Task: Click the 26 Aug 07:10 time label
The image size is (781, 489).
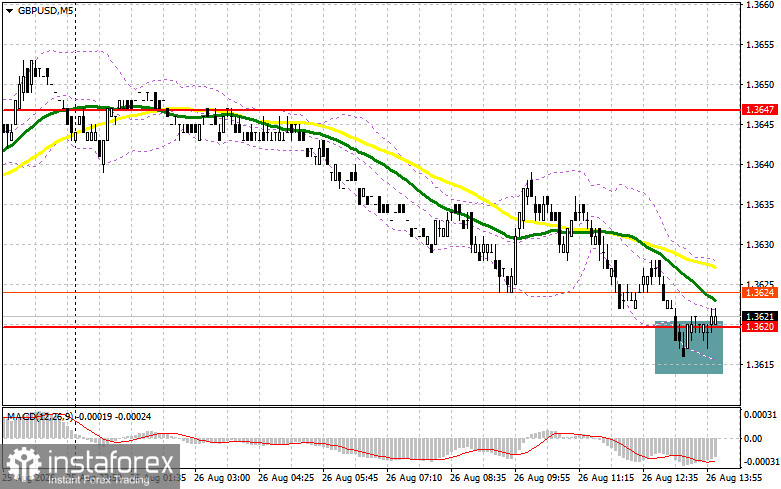Action: [x=414, y=478]
